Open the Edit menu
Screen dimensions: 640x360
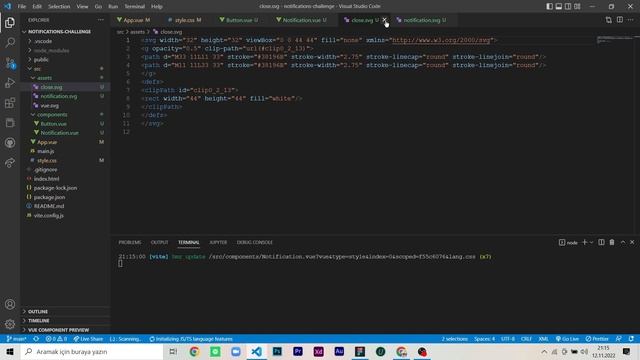(37, 7)
